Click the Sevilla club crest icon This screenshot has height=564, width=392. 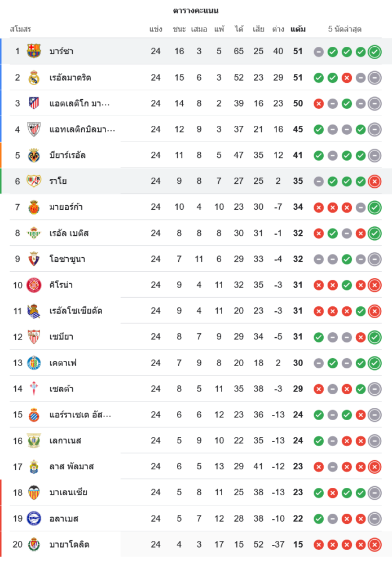tap(34, 337)
